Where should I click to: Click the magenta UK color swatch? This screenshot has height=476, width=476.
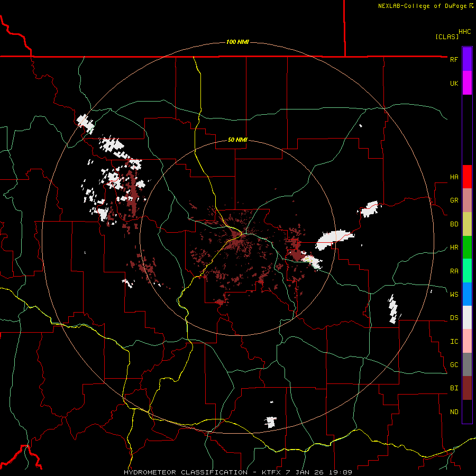(x=467, y=83)
